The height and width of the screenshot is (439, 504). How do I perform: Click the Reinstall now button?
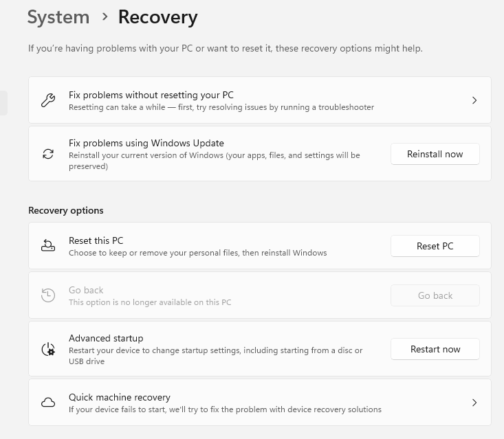(x=435, y=154)
